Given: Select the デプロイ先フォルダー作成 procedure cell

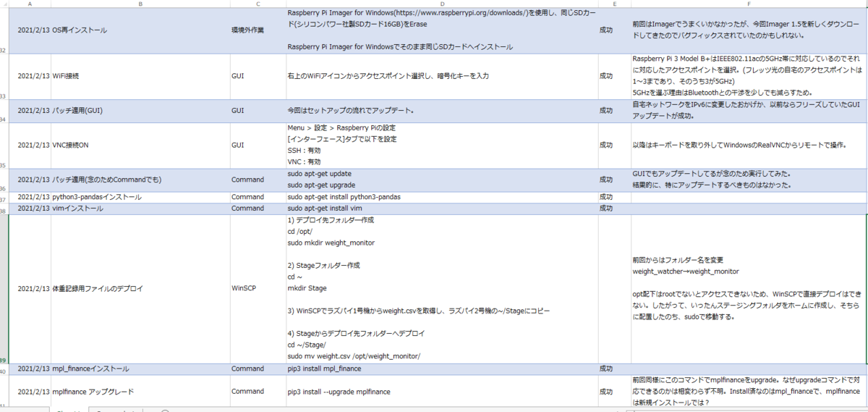Looking at the screenshot, I should pos(442,289).
